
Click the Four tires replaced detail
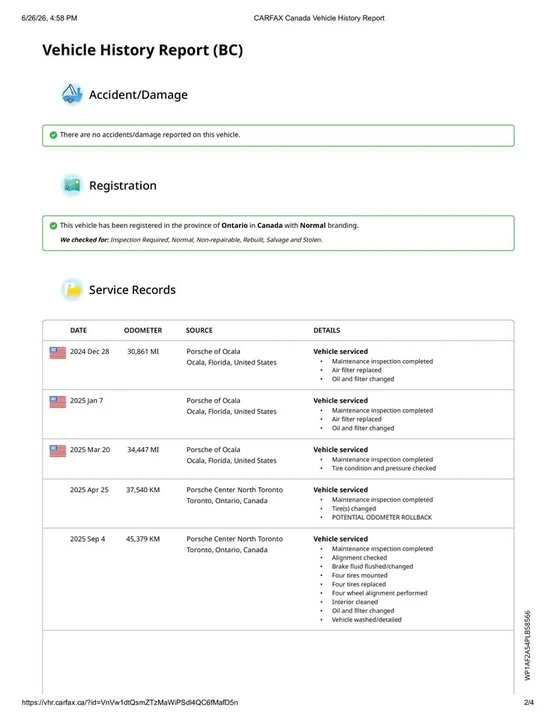359,584
